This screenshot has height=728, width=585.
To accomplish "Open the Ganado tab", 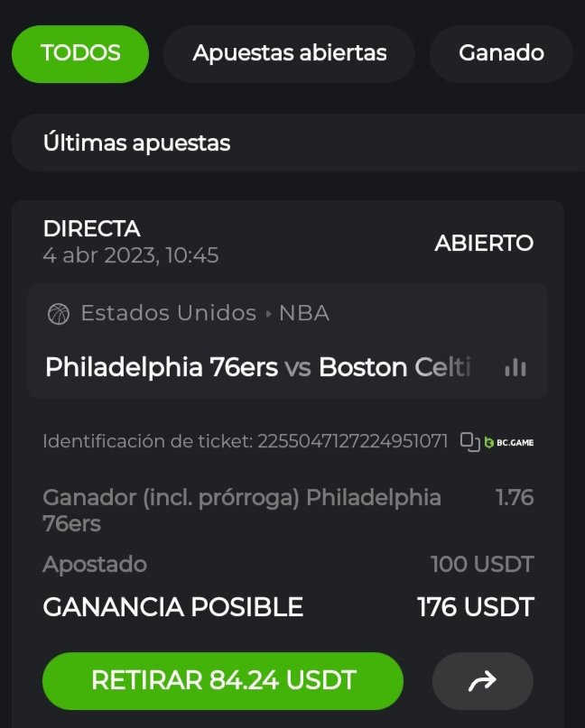I will pyautogui.click(x=501, y=53).
